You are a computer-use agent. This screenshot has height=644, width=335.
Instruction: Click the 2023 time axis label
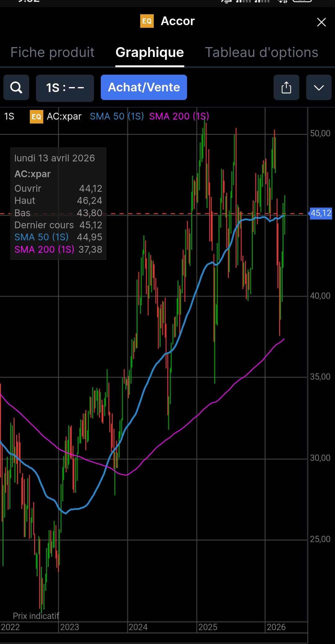(x=69, y=627)
